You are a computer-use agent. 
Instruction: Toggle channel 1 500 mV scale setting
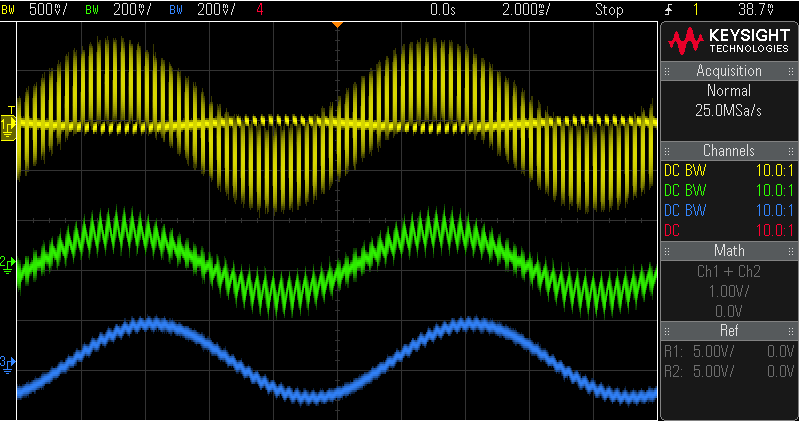[x=49, y=10]
